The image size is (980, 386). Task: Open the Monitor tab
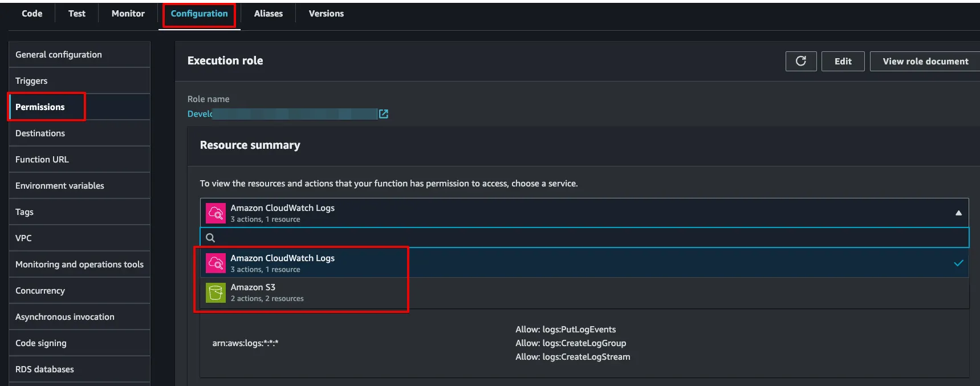coord(128,14)
